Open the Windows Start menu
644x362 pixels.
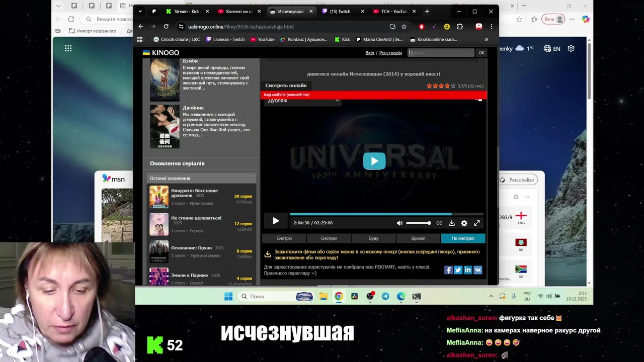[228, 297]
